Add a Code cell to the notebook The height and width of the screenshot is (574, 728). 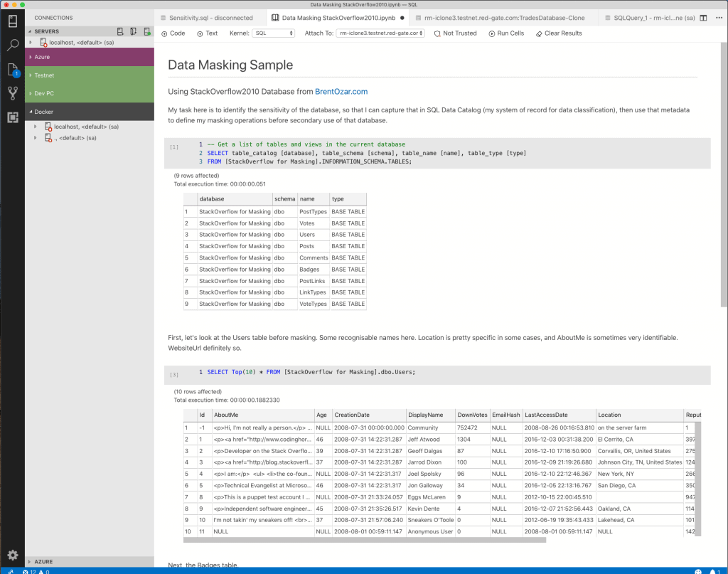pyautogui.click(x=173, y=33)
